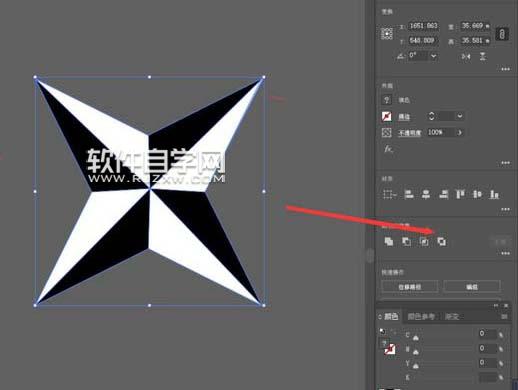
Task: Click horizontal align center icon
Action: pos(426,194)
